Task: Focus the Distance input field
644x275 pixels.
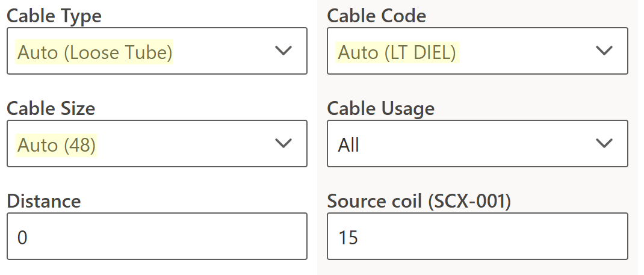Action: tap(156, 236)
